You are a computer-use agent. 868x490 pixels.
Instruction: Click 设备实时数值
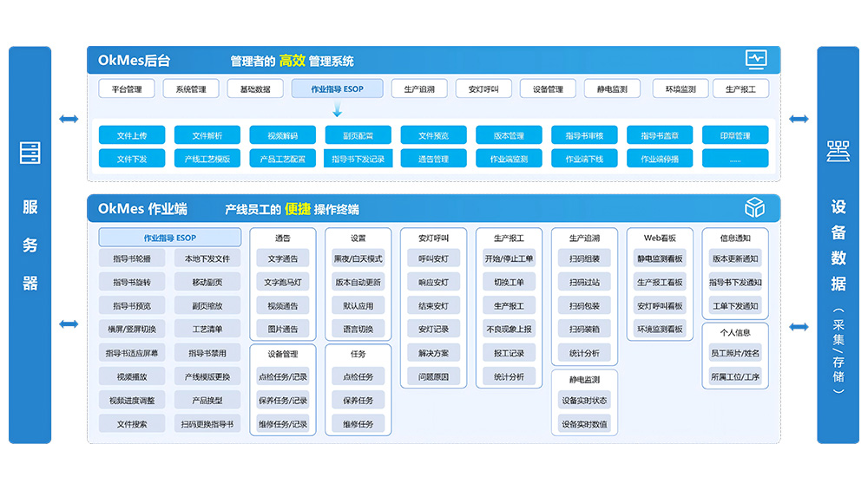click(x=584, y=424)
